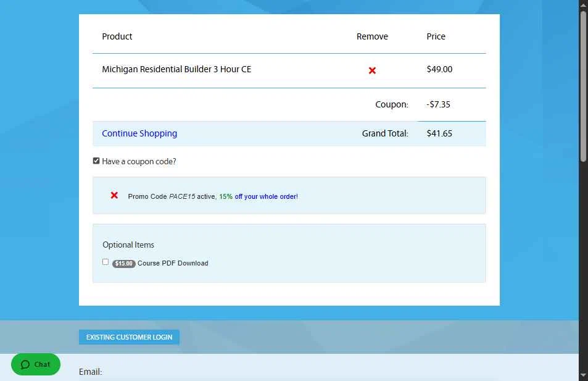This screenshot has height=381, width=588.
Task: Click the Email label
Action: [x=90, y=372]
